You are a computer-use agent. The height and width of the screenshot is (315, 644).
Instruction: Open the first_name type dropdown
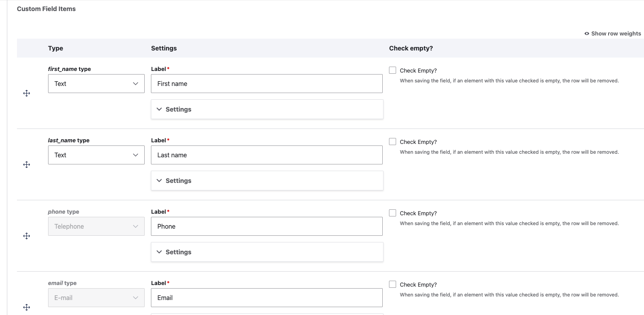96,84
